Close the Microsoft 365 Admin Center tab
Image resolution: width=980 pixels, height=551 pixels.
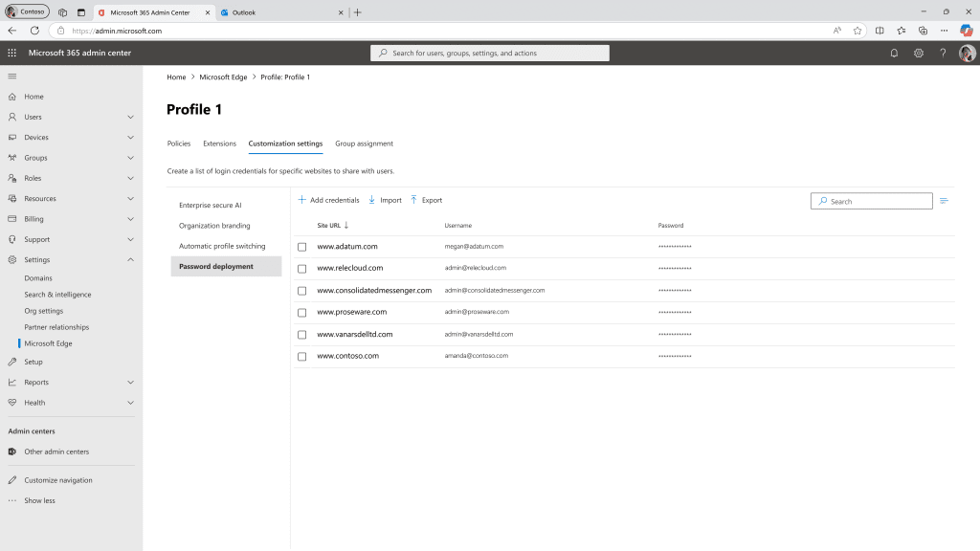(208, 12)
